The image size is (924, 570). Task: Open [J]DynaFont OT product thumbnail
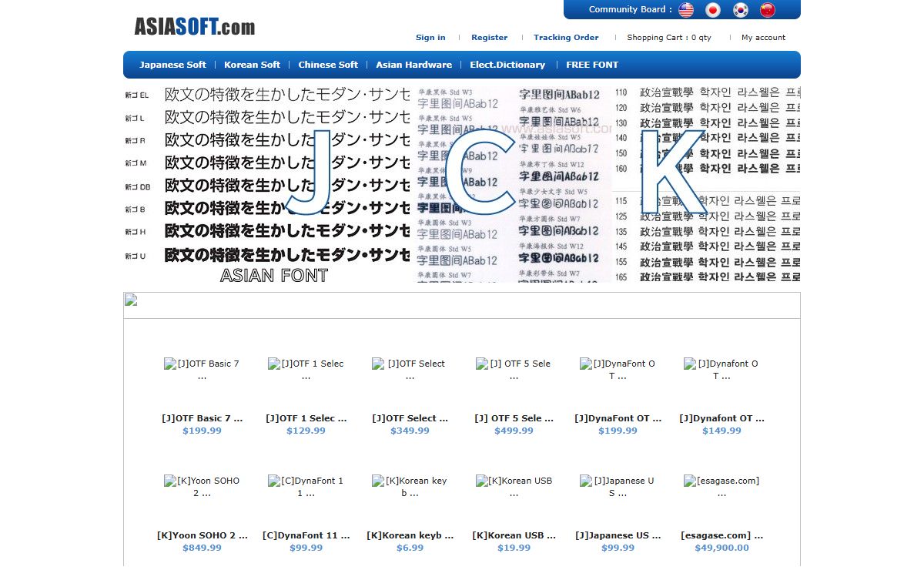[618, 370]
